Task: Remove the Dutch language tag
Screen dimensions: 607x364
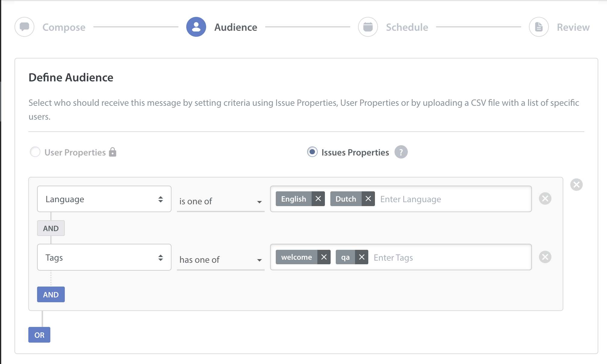Action: (x=368, y=199)
